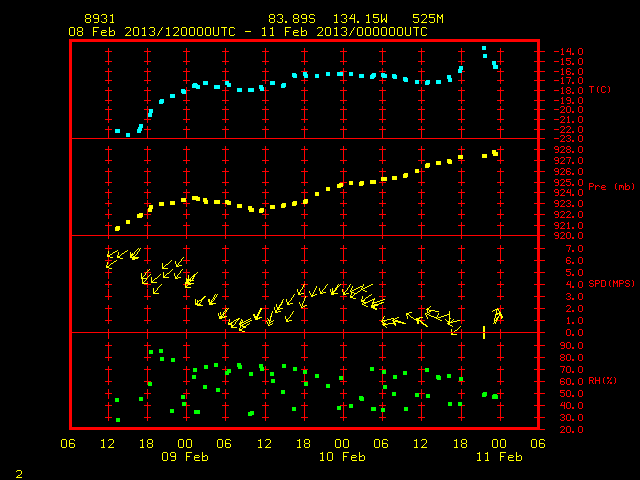Click the highest cyan temperature data point
Viewport: 640px width, 480px height.
pyautogui.click(x=484, y=48)
